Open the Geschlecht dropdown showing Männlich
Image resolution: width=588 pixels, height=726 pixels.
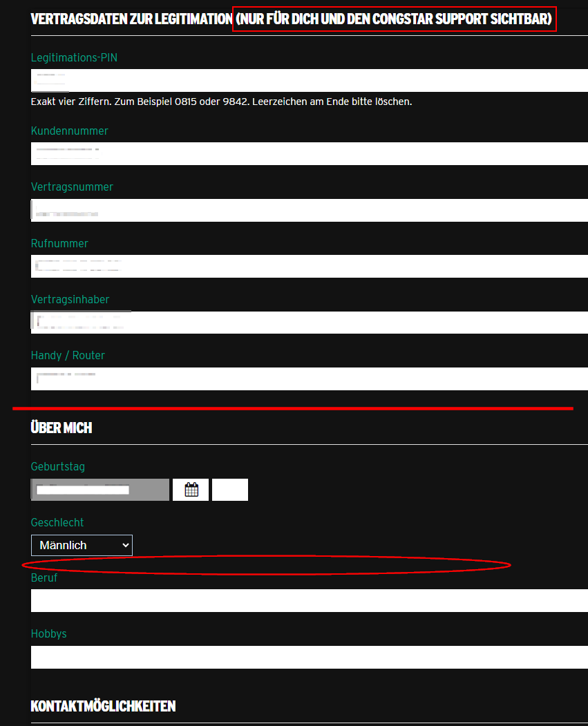(82, 545)
